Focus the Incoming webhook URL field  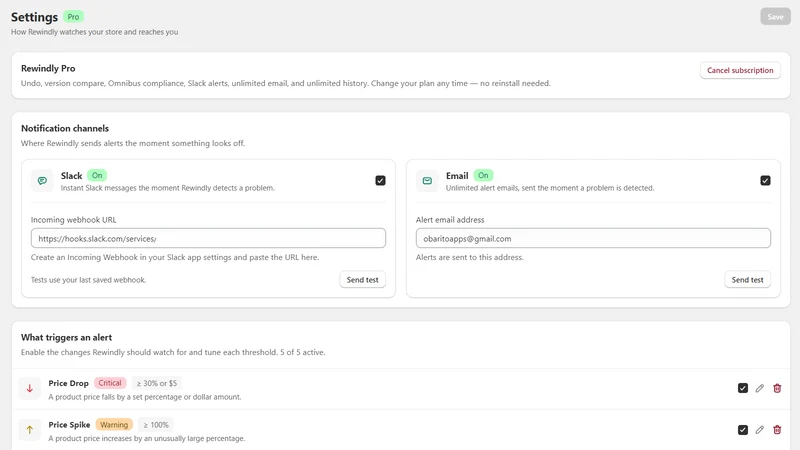click(208, 238)
